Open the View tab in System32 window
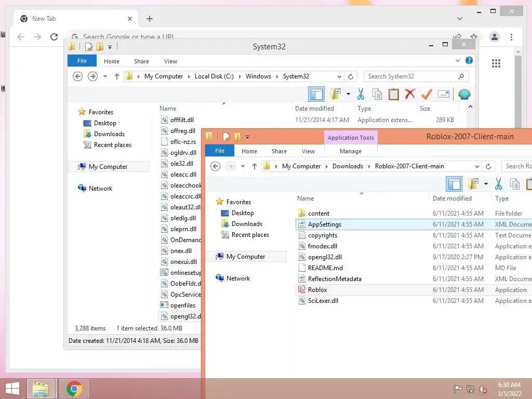 [x=170, y=61]
